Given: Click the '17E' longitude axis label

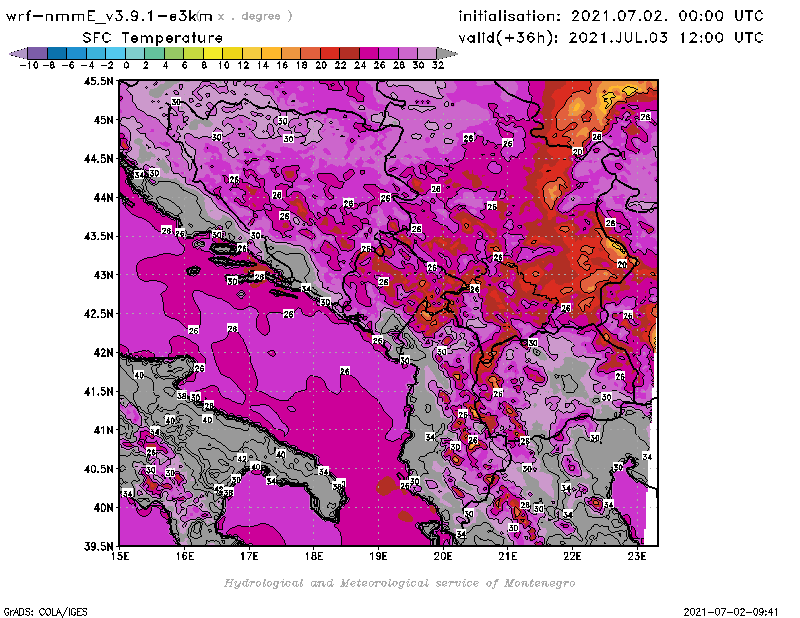Looking at the screenshot, I should pos(249,556).
